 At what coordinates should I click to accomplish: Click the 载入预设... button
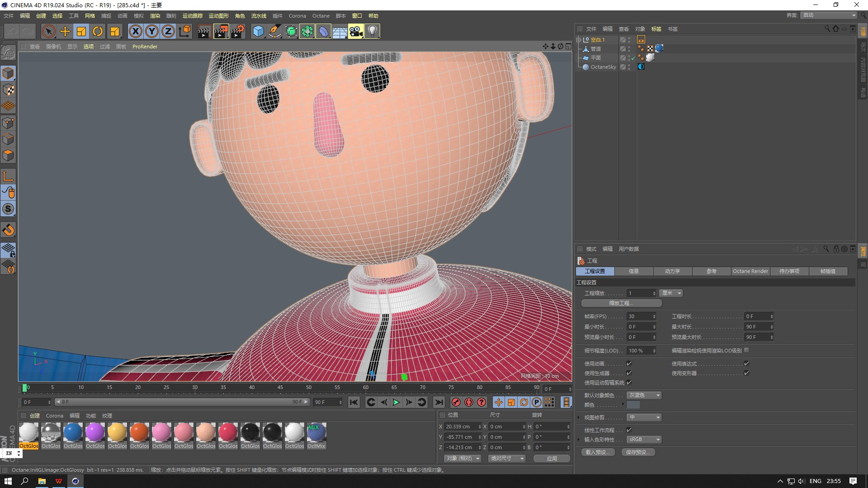pyautogui.click(x=598, y=452)
